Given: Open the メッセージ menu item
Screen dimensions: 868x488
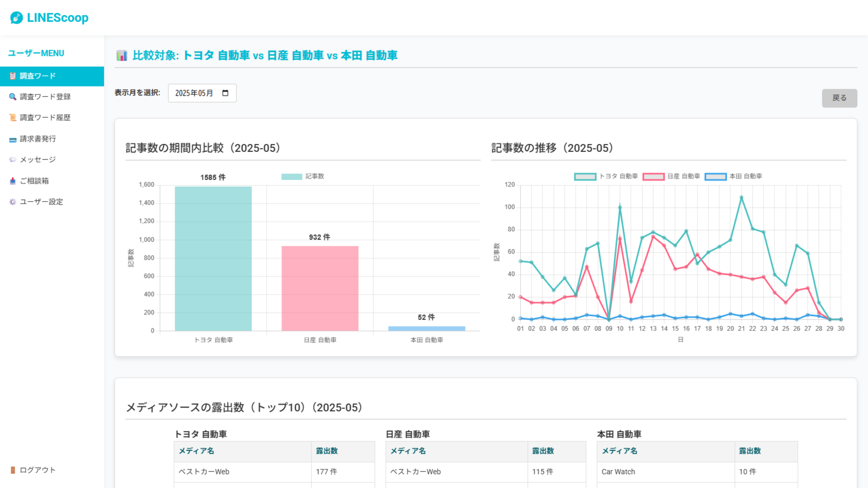Looking at the screenshot, I should click(x=38, y=160).
